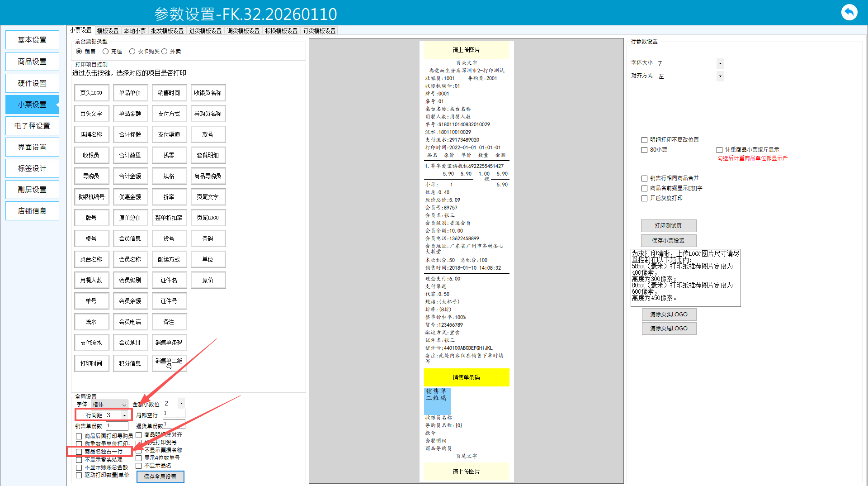Screen dimensions: 868x486
Task: Click the 销售单条码 yellow barcode placeholder
Action: tap(466, 377)
